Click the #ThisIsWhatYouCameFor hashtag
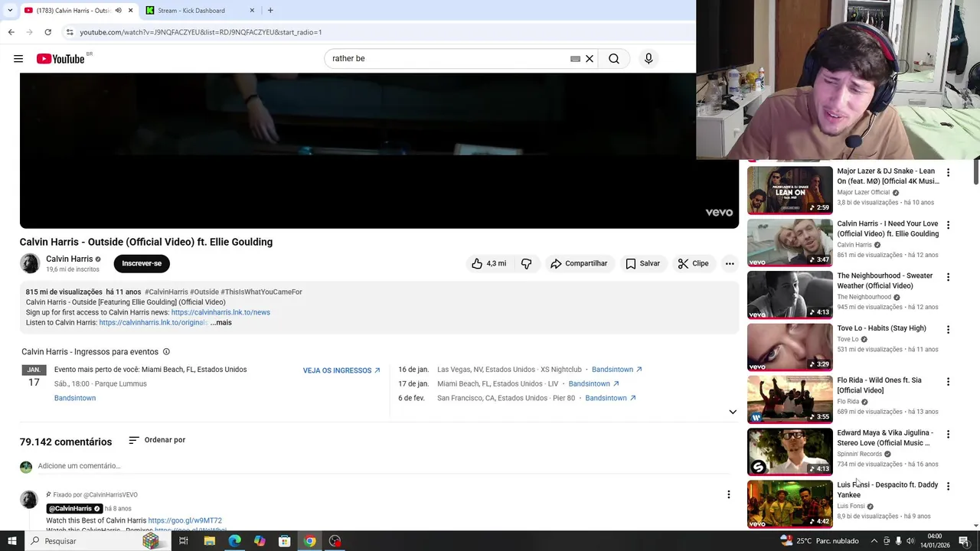980x551 pixels. [261, 292]
